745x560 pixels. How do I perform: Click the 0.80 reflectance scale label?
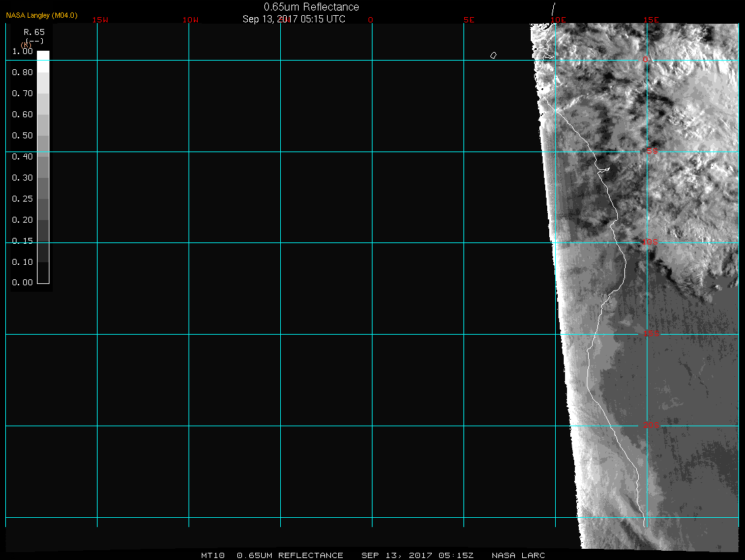coord(22,72)
